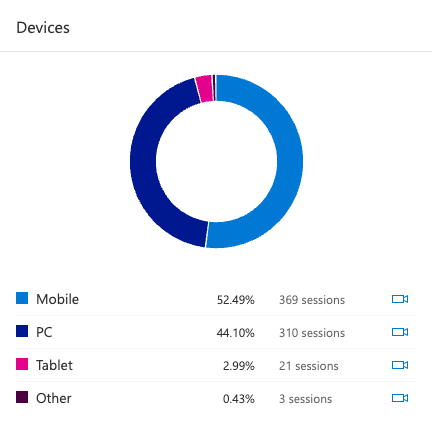
Task: Select the Other device label
Action: point(54,398)
